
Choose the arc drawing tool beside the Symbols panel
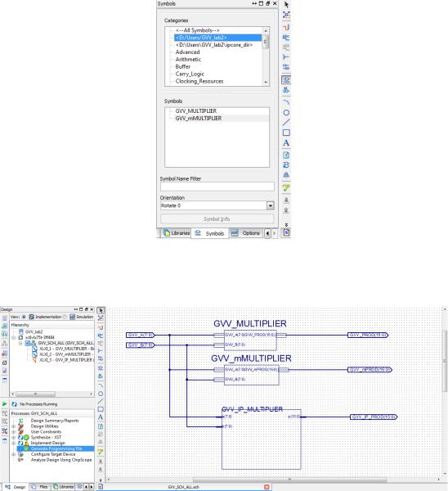(286, 102)
